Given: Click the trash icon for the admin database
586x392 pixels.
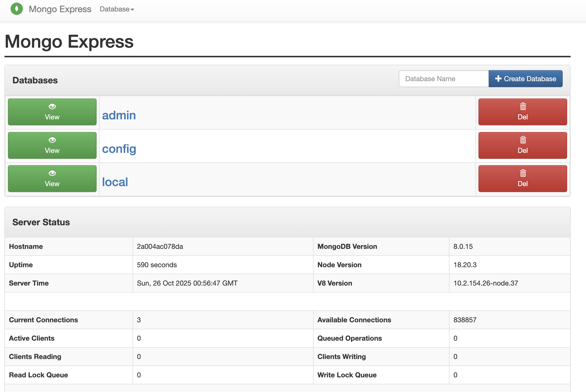Looking at the screenshot, I should click(523, 106).
